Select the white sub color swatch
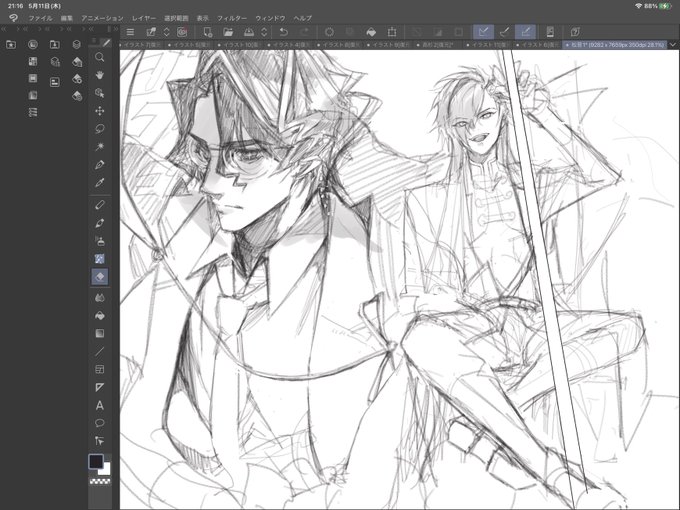 [106, 469]
